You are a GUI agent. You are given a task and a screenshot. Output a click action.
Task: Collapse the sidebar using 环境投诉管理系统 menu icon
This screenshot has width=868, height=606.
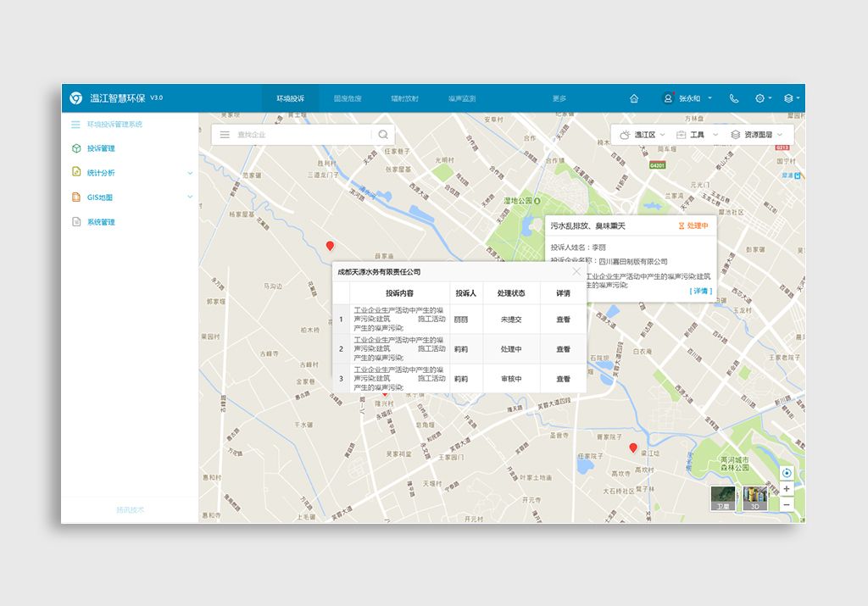(x=75, y=125)
